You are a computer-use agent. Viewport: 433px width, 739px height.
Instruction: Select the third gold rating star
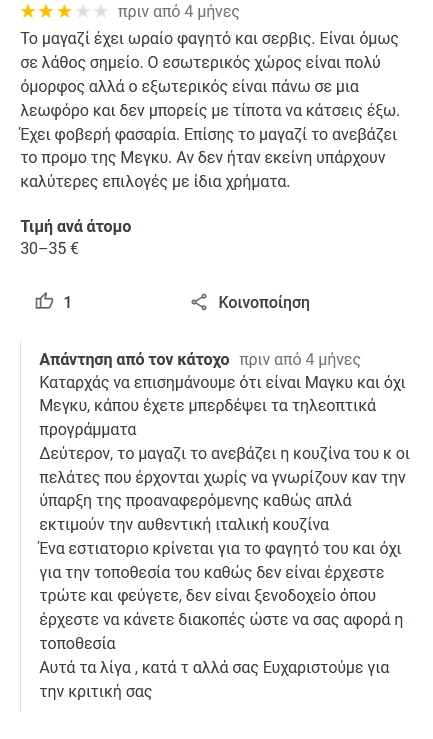(64, 11)
